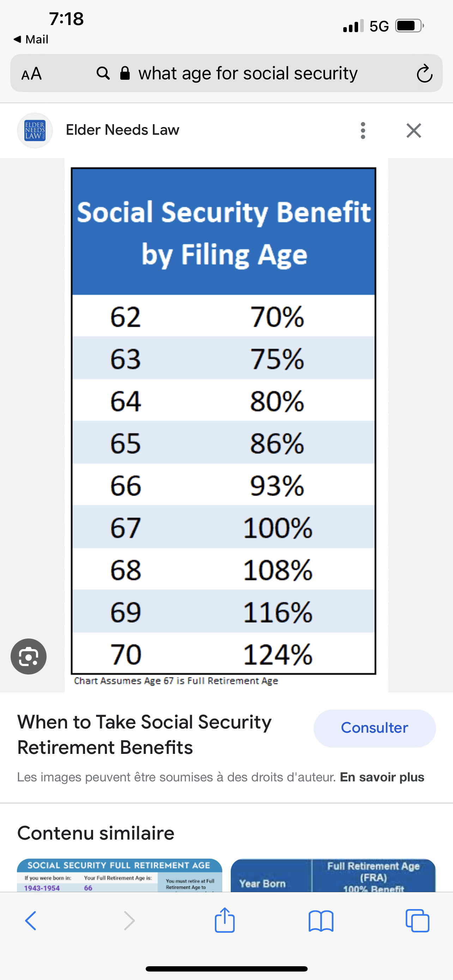The image size is (453, 980).
Task: Close the Elder Needs Law image preview
Action: tap(413, 131)
